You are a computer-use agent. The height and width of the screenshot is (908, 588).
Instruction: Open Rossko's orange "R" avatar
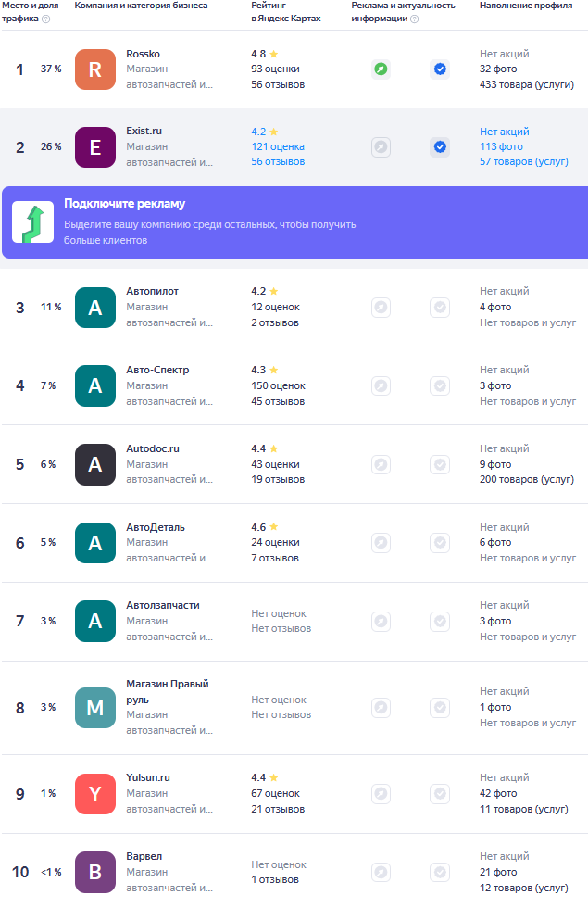coord(95,69)
